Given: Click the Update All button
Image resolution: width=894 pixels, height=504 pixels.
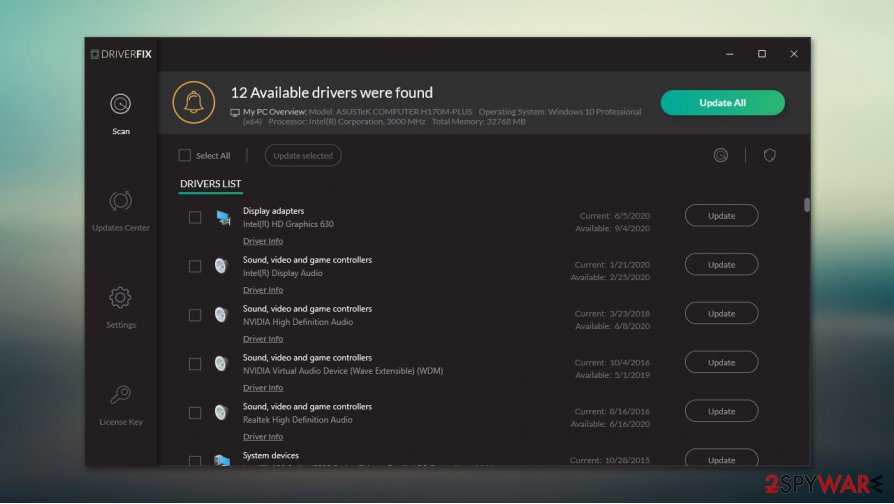Looking at the screenshot, I should [x=722, y=103].
